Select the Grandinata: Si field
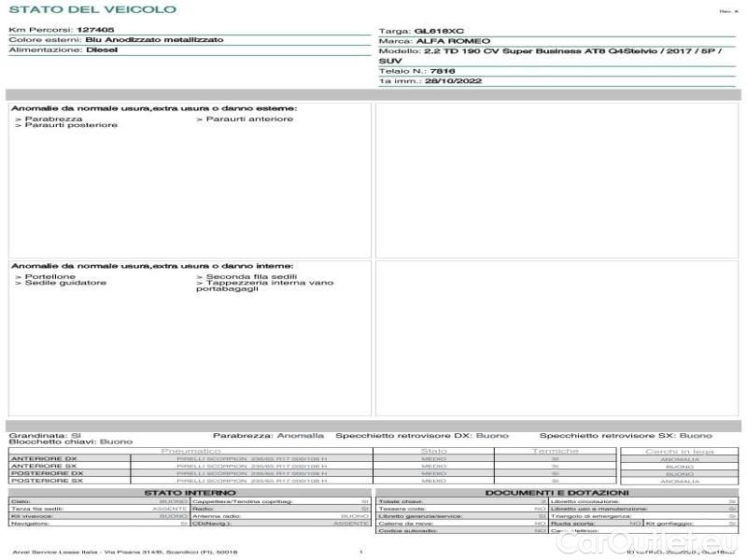This screenshot has width=747, height=560. 45,435
